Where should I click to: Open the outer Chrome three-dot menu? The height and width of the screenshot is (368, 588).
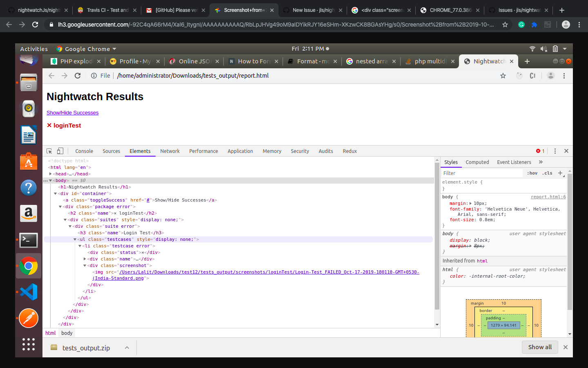pyautogui.click(x=579, y=25)
